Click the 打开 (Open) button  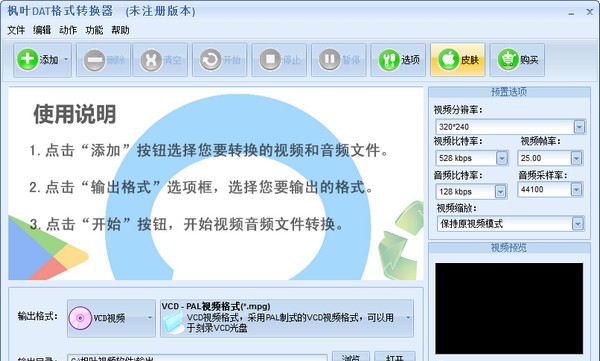[x=395, y=357]
